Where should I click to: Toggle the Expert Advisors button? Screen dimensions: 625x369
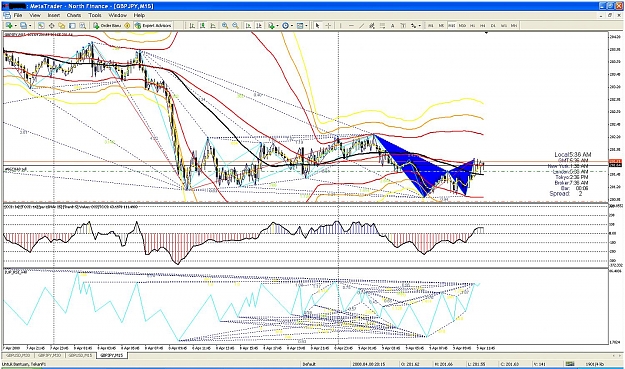(x=153, y=26)
